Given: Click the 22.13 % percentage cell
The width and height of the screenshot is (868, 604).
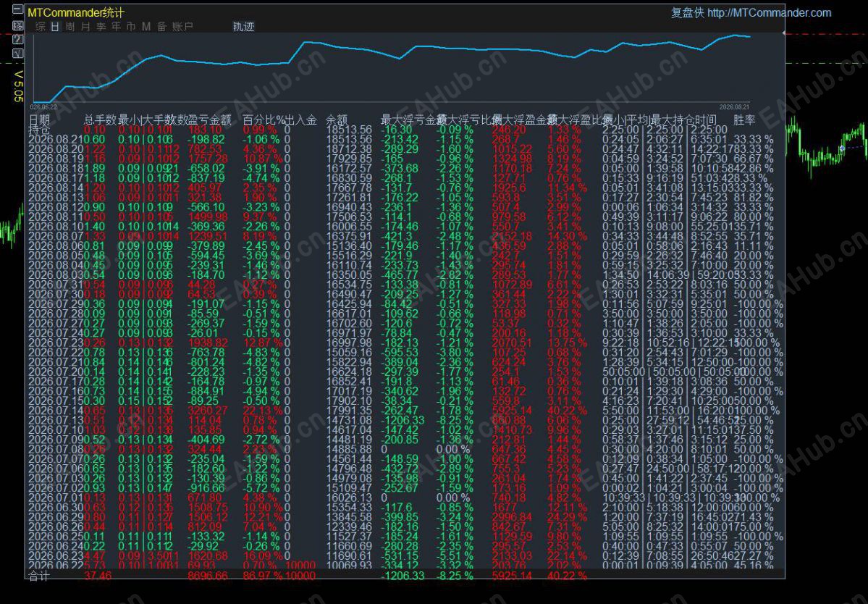Looking at the screenshot, I should tap(262, 411).
